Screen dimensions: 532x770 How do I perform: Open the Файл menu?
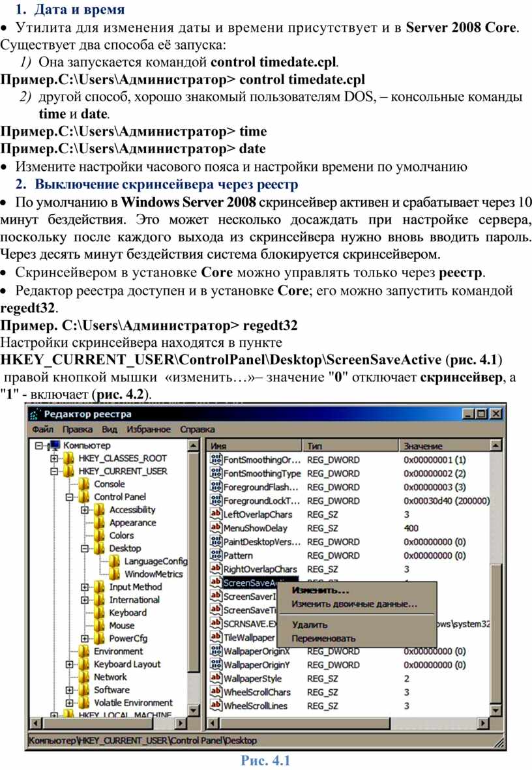click(43, 429)
